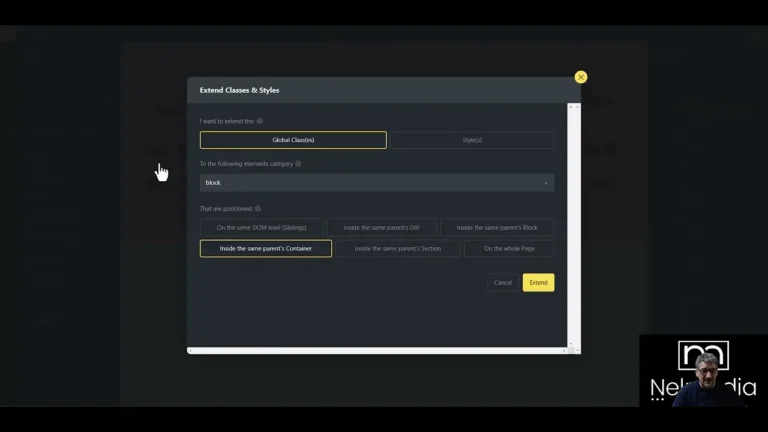The height and width of the screenshot is (432, 768).
Task: Choose 'Inside the same parent's Block'
Action: tap(497, 227)
